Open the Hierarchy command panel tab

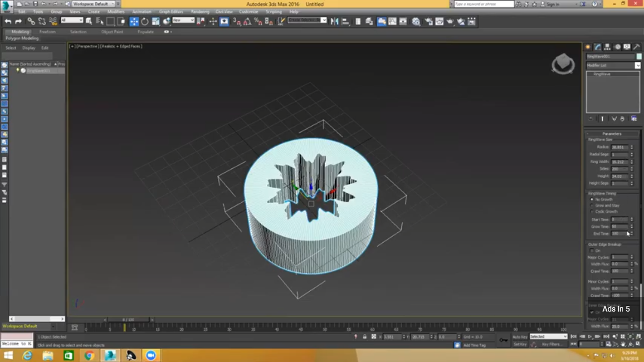point(607,47)
